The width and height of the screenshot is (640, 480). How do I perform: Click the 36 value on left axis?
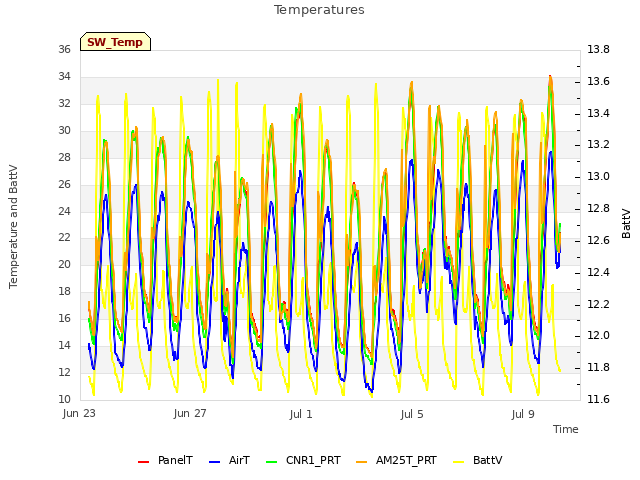point(64,49)
